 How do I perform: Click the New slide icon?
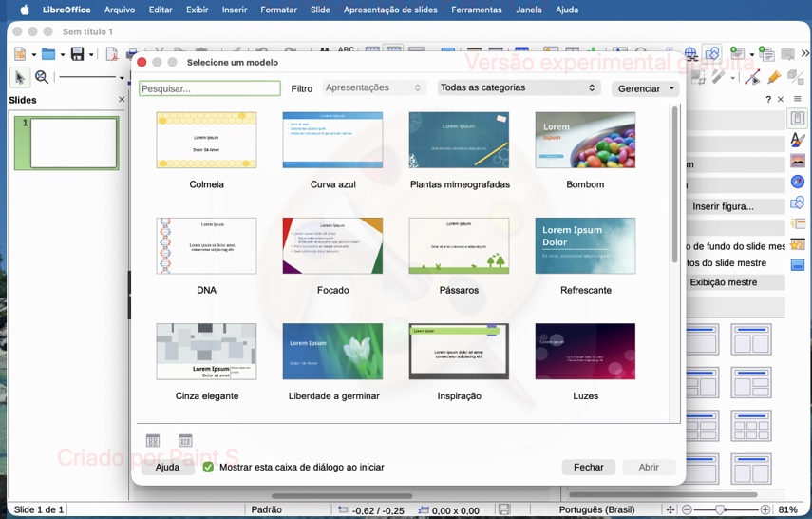(x=737, y=53)
